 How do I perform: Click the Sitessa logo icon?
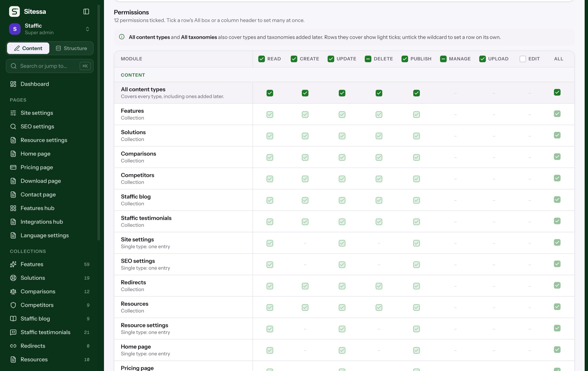14,12
